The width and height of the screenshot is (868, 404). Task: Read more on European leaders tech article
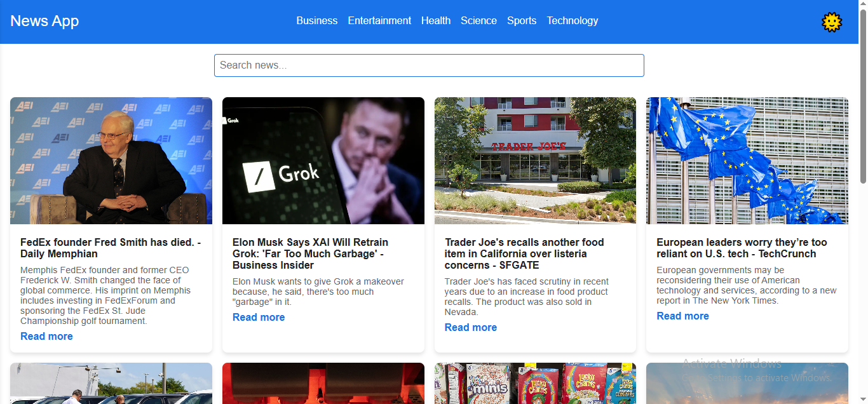tap(682, 316)
